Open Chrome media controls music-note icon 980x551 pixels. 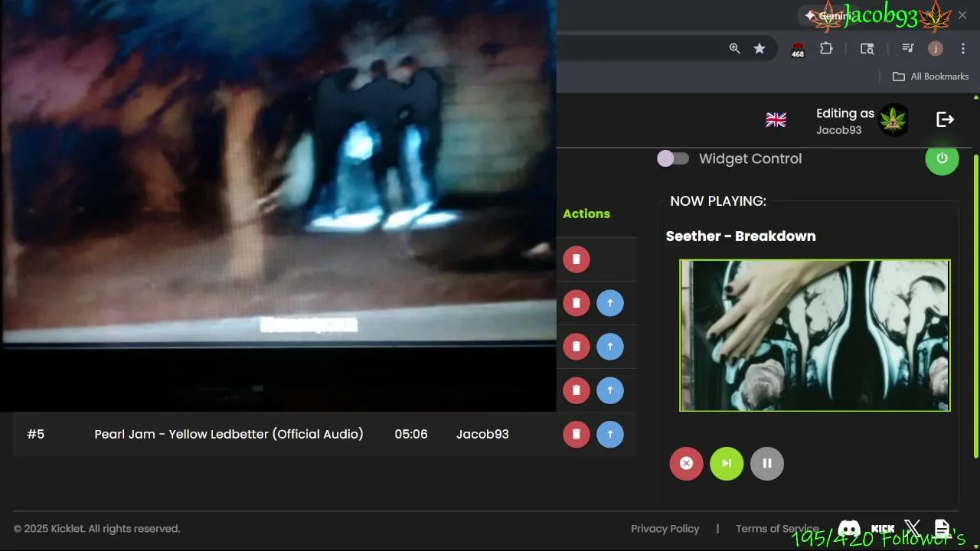[907, 48]
